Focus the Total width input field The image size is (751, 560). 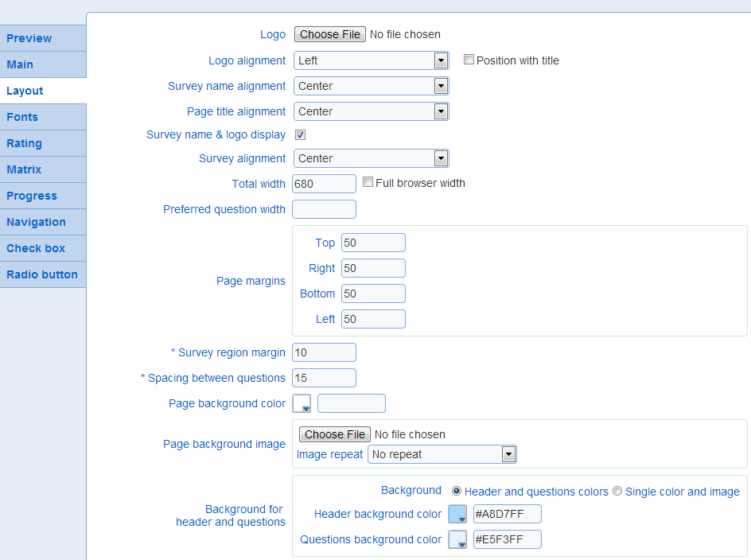coord(325,184)
